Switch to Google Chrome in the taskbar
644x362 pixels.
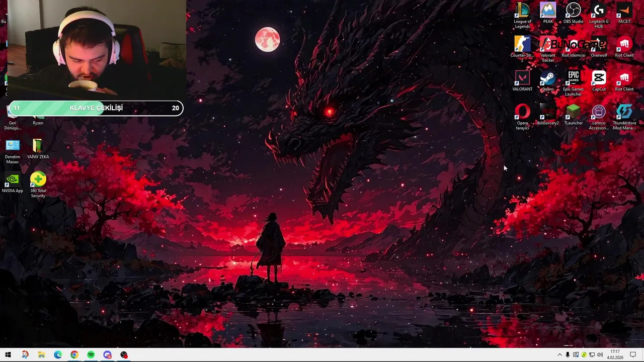(x=74, y=355)
